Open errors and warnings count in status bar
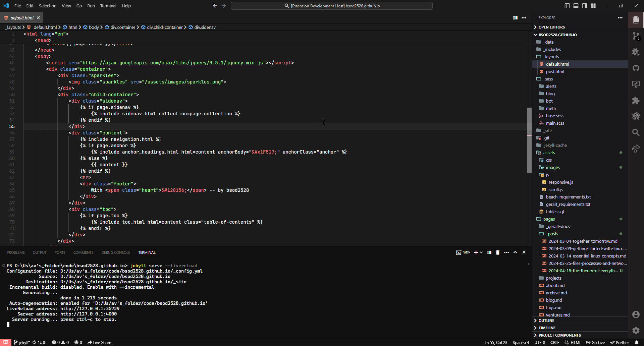644x346 pixels. [x=60, y=342]
